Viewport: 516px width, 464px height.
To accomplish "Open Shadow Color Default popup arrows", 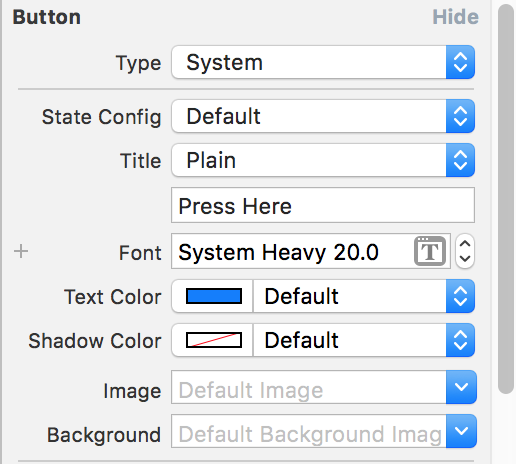I will 460,340.
